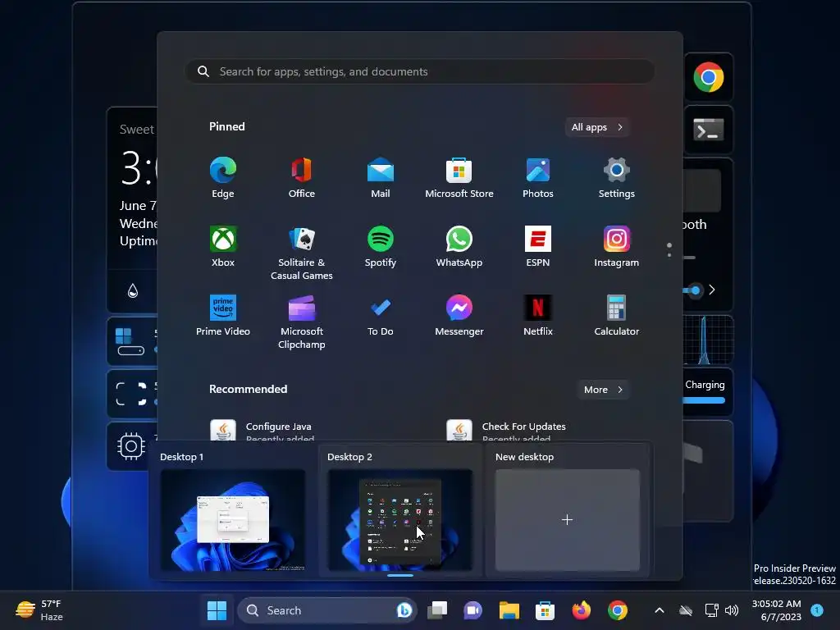Open the Mail app

coord(381,178)
